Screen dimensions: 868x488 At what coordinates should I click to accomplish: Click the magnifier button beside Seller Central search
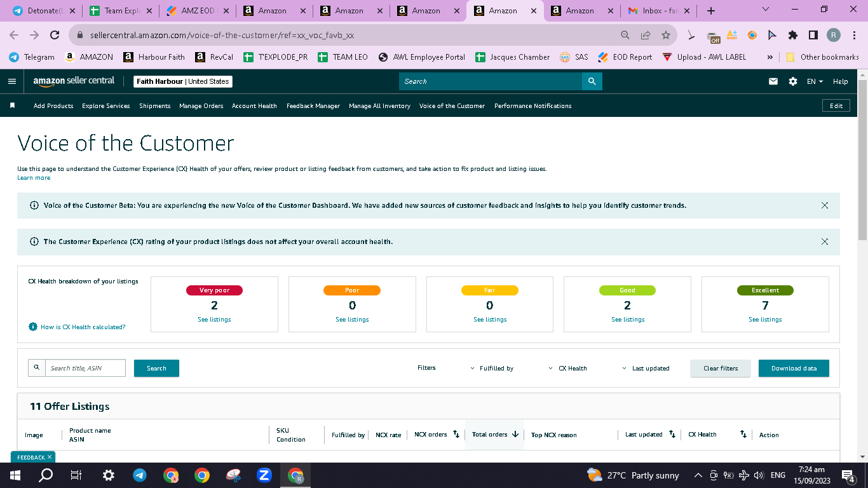592,81
